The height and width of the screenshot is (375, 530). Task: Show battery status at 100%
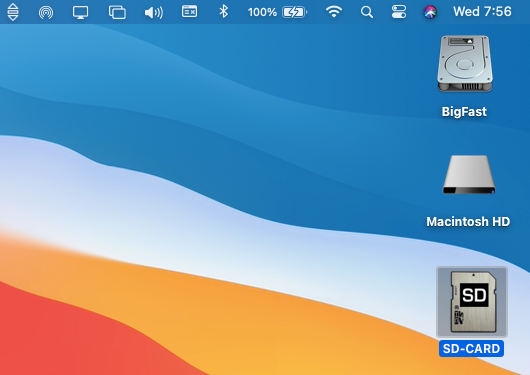[x=294, y=12]
